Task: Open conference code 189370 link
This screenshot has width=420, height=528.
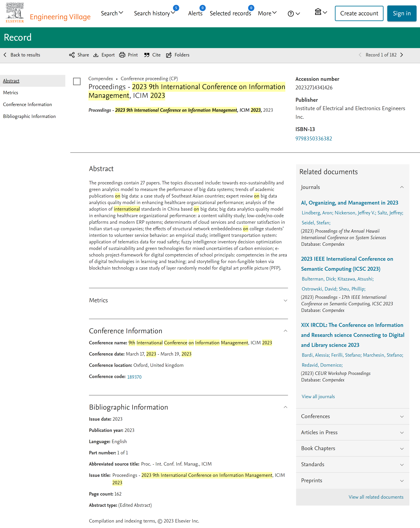Action: (134, 377)
